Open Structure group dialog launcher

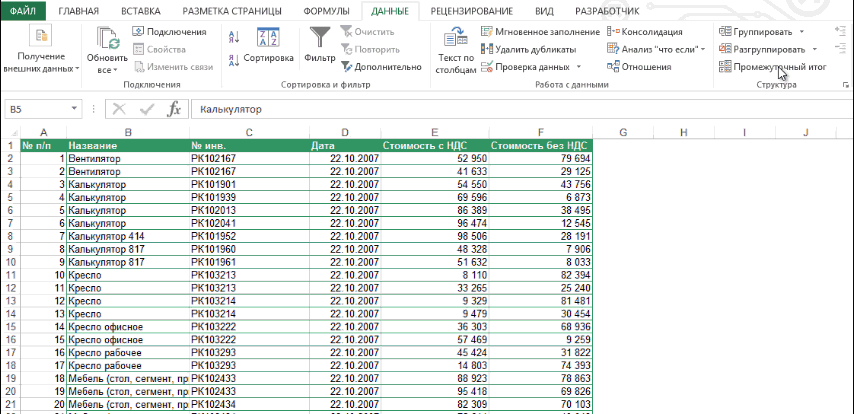pyautogui.click(x=846, y=85)
